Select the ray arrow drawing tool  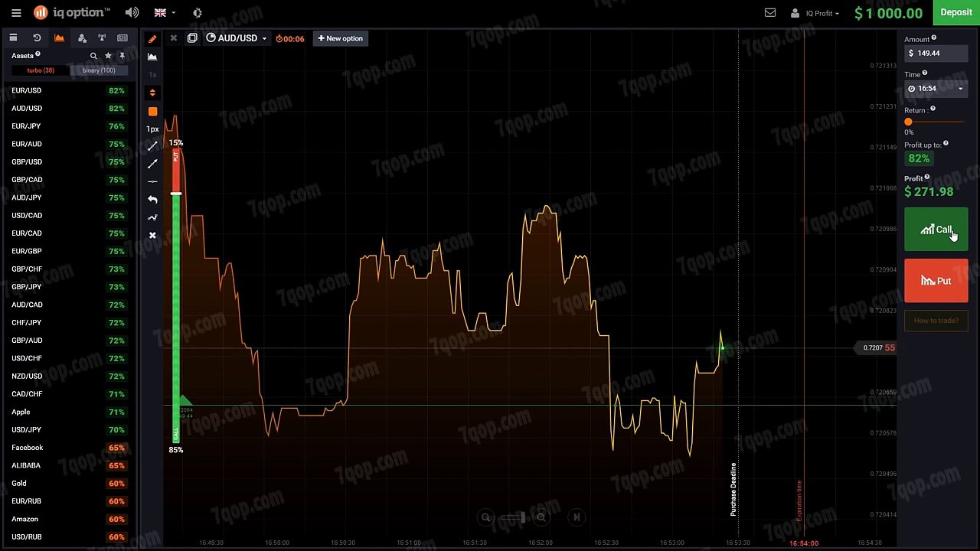(152, 163)
